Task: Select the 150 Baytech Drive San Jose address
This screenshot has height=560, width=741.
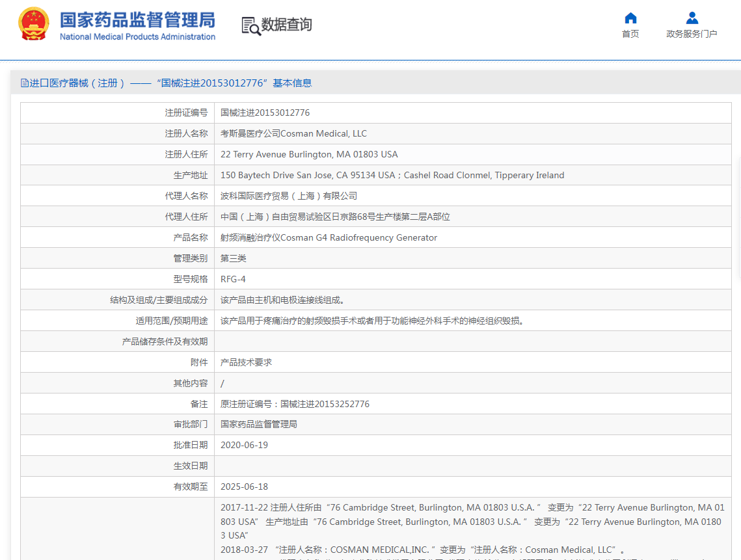Action: click(x=392, y=176)
